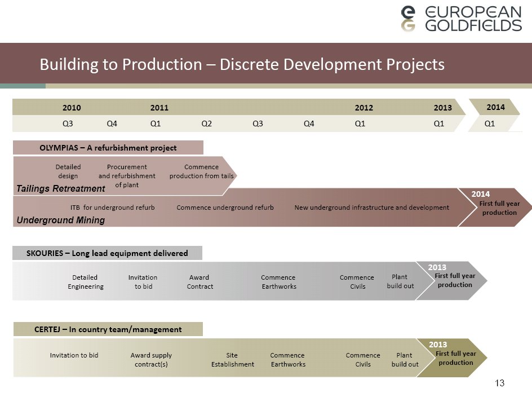Click 'Detailed Engineering' in Skouries row
The image size is (532, 397).
86,282
